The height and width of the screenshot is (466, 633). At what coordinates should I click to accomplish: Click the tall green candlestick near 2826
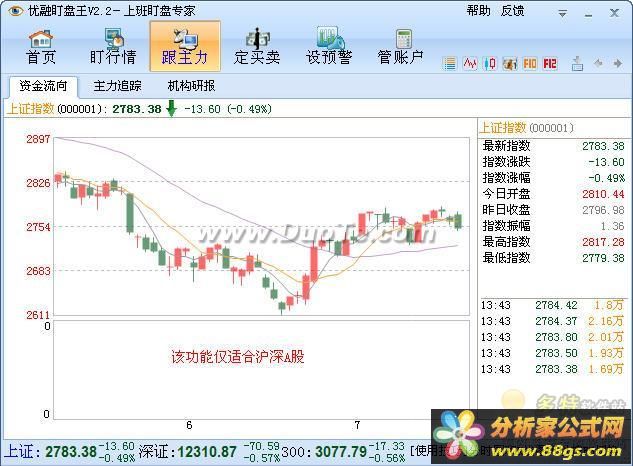tap(130, 213)
